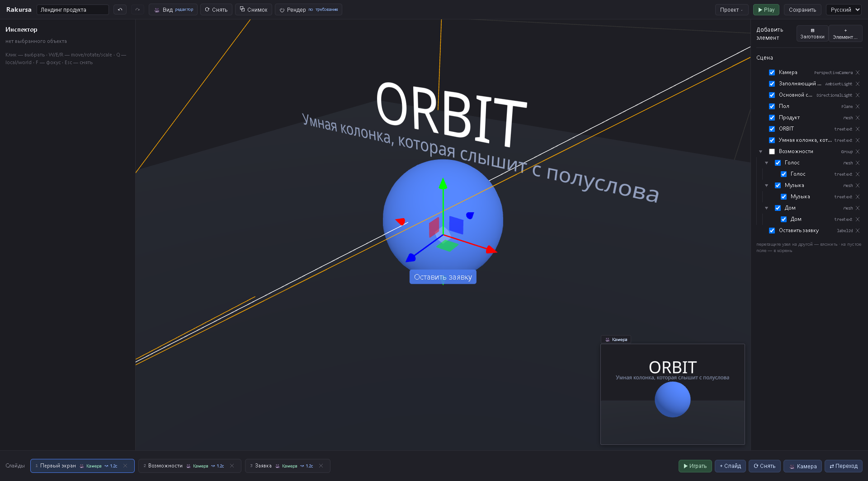The image size is (868, 481).
Task: Toggle ORBIT text visibility checkbox
Action: (772, 129)
